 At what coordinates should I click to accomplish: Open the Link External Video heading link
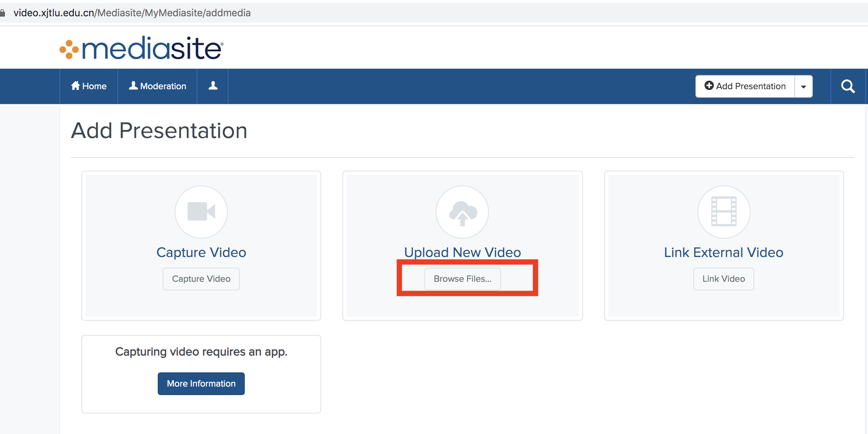[724, 252]
